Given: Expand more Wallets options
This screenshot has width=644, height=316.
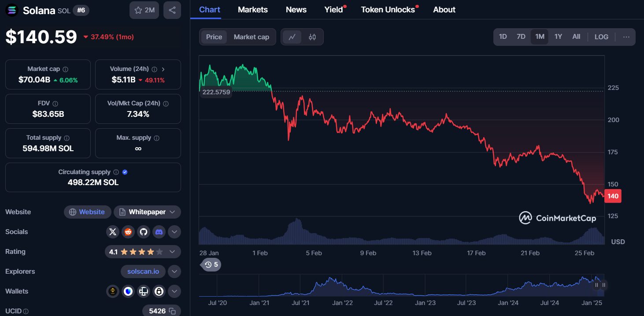Looking at the screenshot, I should click(174, 291).
